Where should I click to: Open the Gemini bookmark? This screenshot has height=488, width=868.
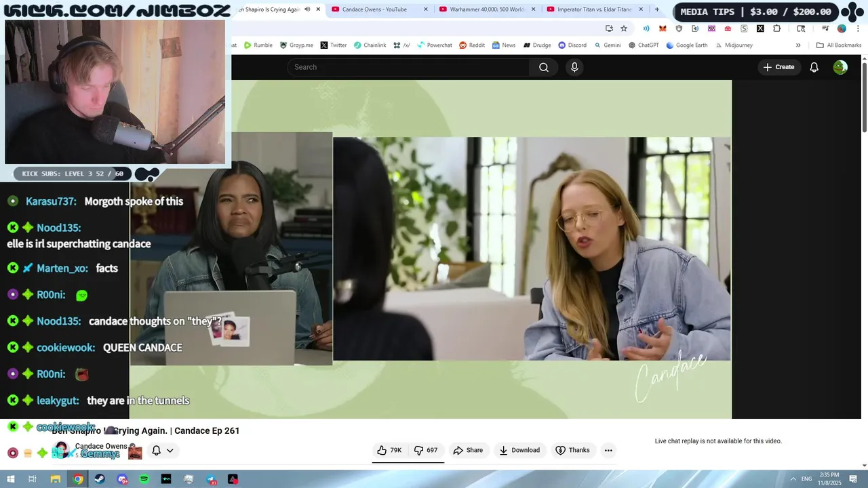(x=608, y=45)
